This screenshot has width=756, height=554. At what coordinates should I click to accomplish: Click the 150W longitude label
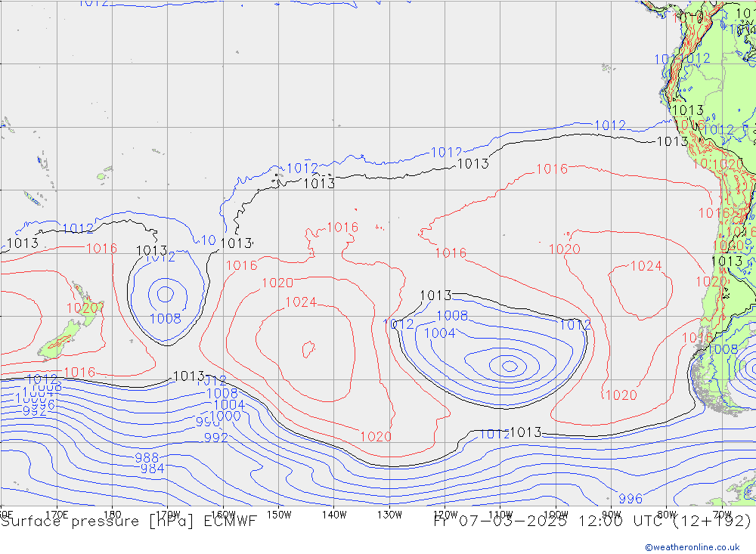coord(279,515)
